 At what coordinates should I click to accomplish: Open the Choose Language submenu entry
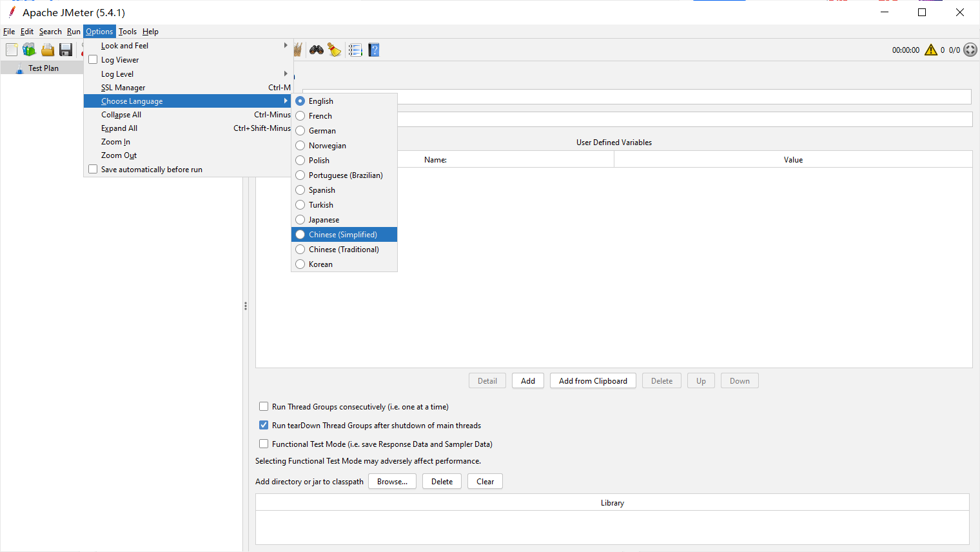click(x=188, y=101)
